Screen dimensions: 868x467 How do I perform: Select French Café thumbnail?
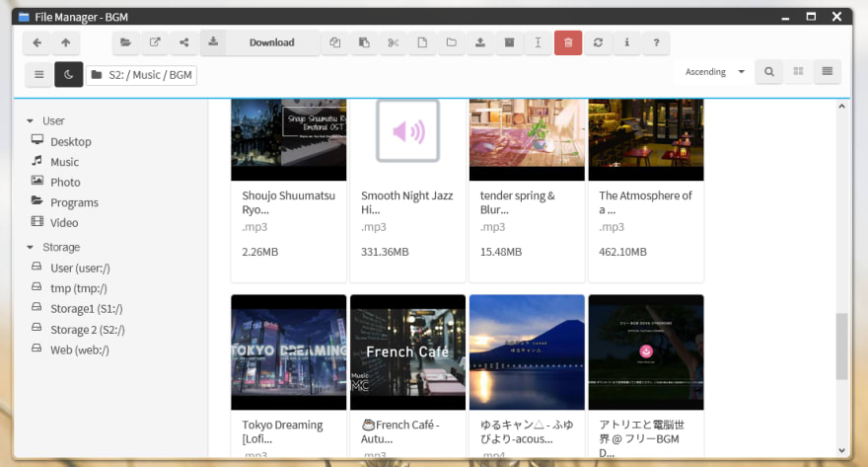coord(408,352)
